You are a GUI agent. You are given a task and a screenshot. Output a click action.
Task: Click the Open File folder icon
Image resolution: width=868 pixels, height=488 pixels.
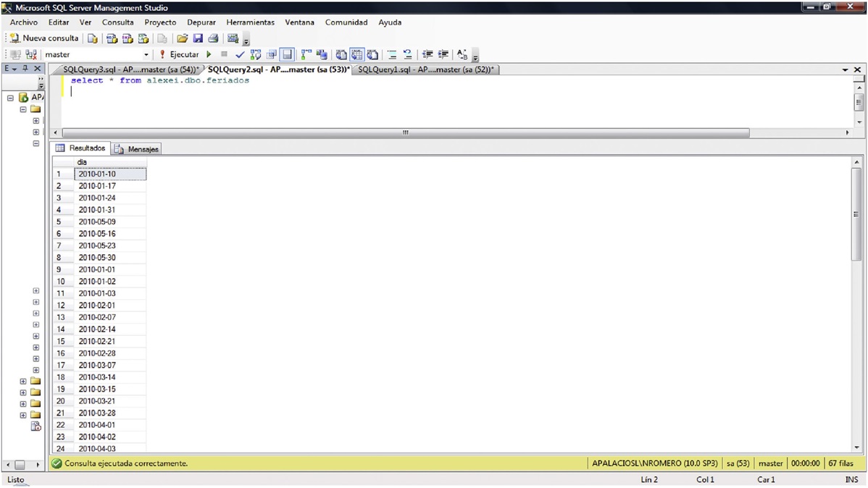tap(182, 38)
